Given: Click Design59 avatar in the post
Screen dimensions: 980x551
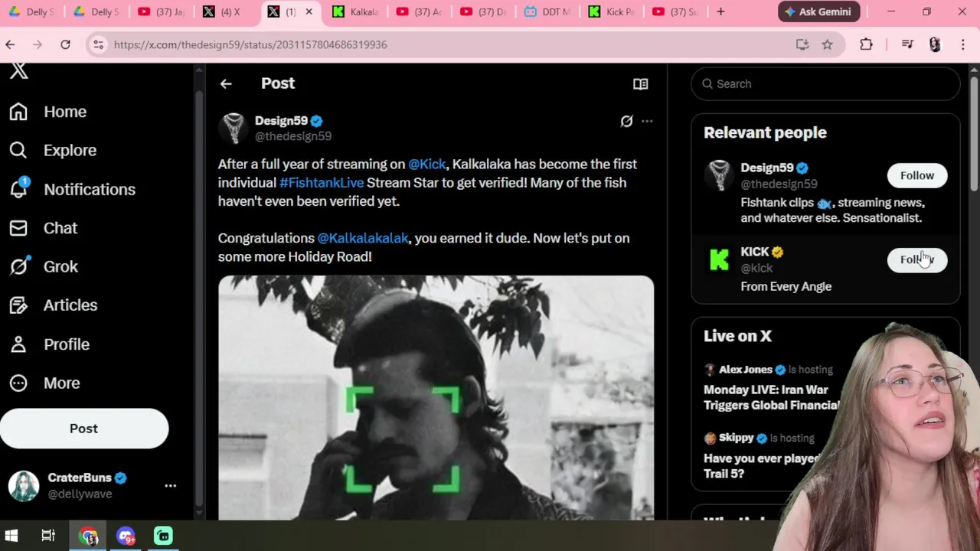Looking at the screenshot, I should tap(234, 128).
